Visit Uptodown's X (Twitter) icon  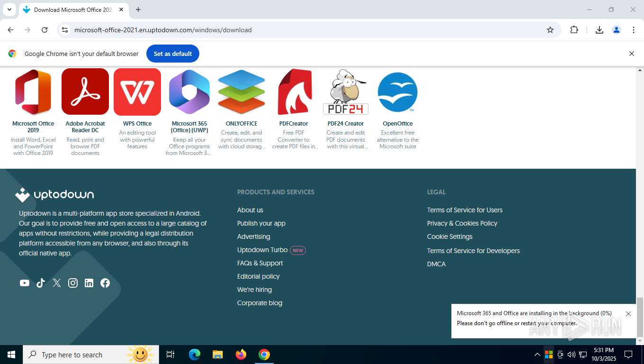click(x=57, y=283)
